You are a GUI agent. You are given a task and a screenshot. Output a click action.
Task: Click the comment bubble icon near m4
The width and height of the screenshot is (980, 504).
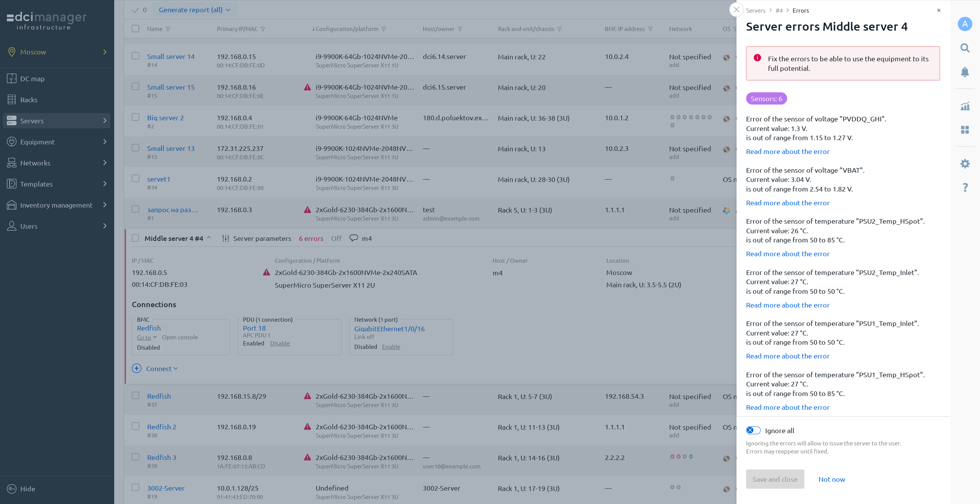tap(353, 238)
